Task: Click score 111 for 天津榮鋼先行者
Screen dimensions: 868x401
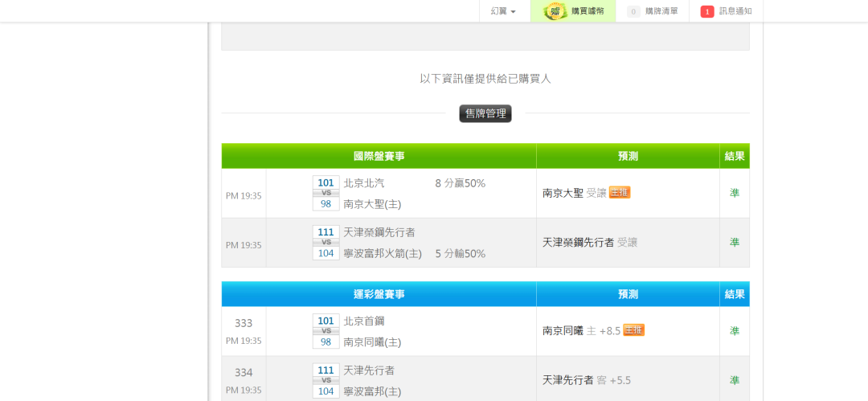Action: pyautogui.click(x=326, y=232)
